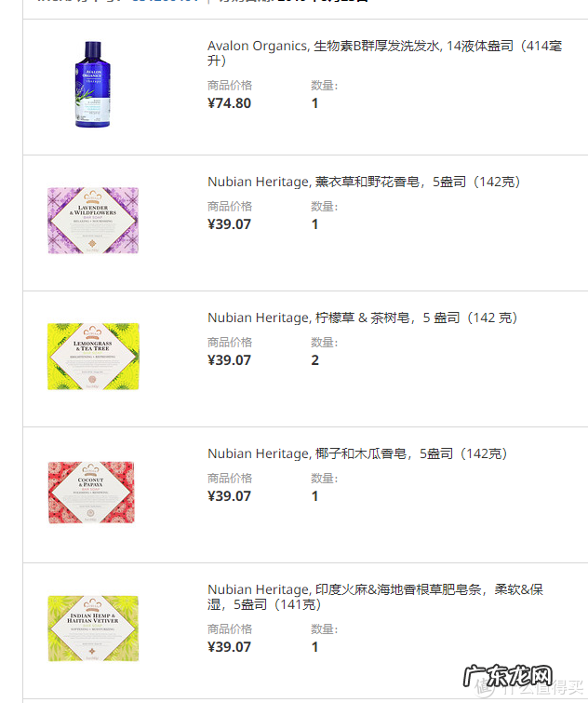This screenshot has width=588, height=703.
Task: Select the ¥39.07 price of the lavender soap
Action: point(229,224)
